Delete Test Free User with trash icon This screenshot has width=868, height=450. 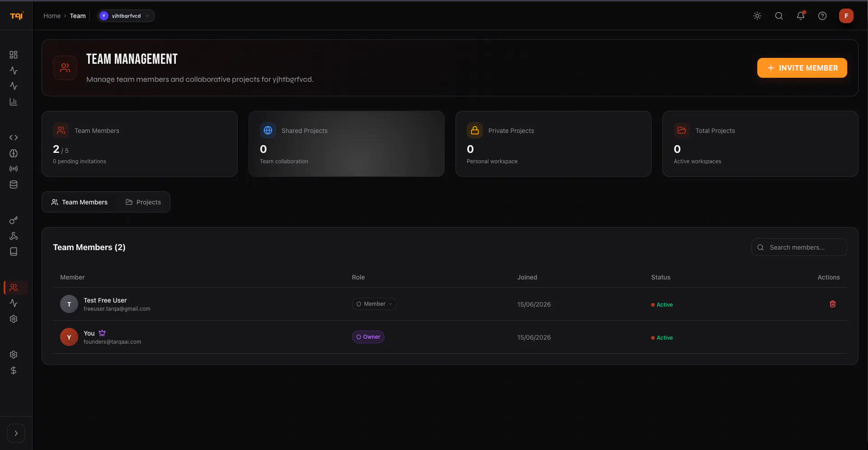[x=833, y=304]
